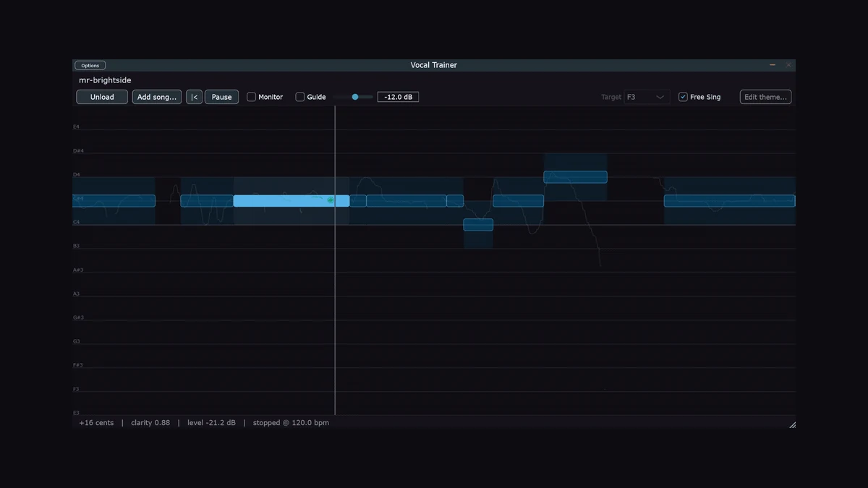
Task: Click the G#3 pitch label
Action: pos(79,318)
